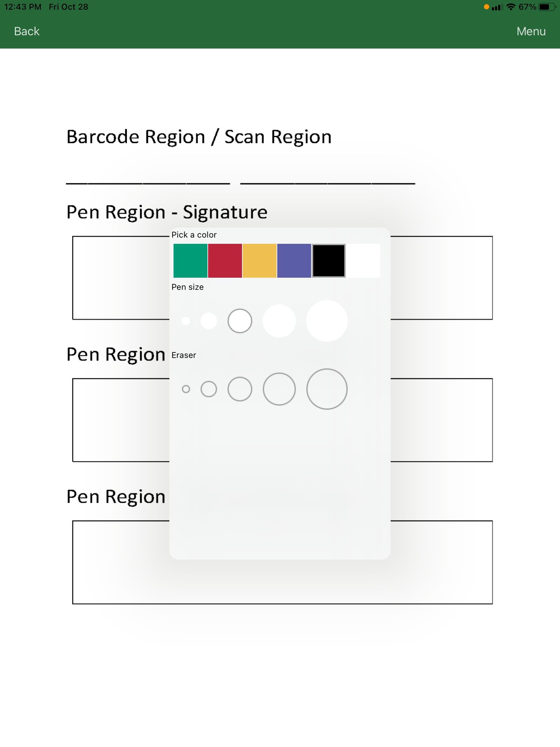This screenshot has height=747, width=560.
Task: Select the second largest eraser circle
Action: pyautogui.click(x=279, y=389)
